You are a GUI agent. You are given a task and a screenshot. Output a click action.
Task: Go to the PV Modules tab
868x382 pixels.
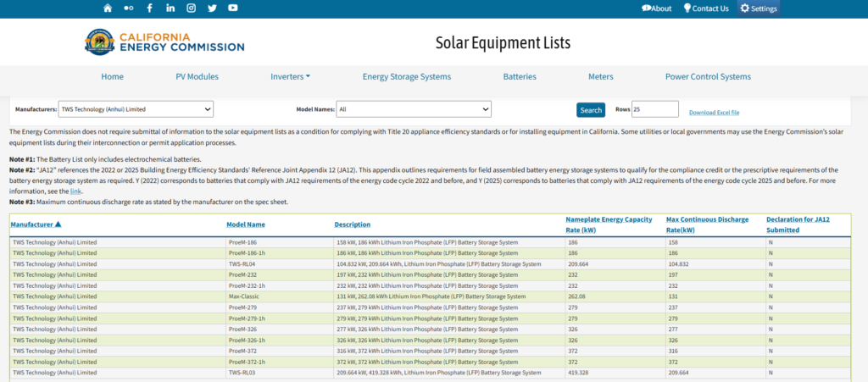(197, 76)
